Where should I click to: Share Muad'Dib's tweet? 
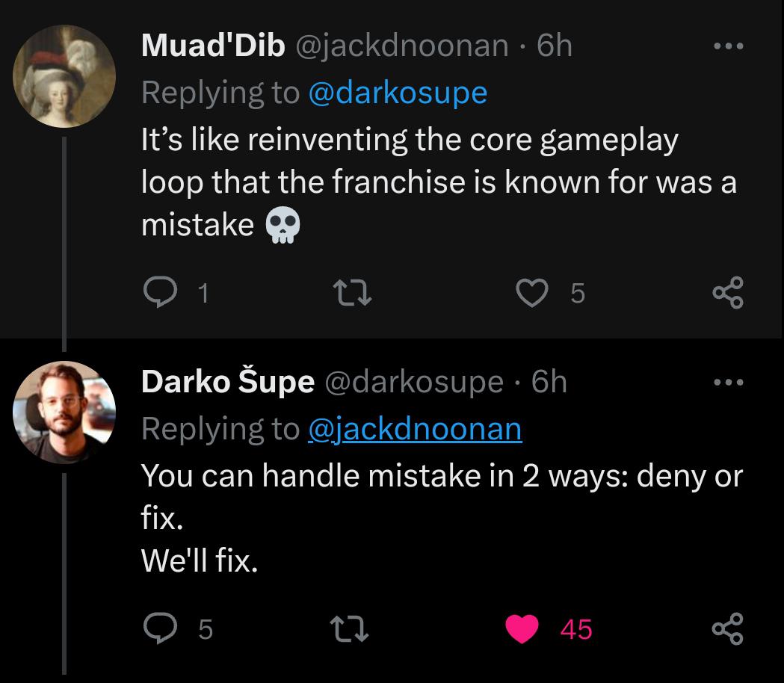click(727, 293)
